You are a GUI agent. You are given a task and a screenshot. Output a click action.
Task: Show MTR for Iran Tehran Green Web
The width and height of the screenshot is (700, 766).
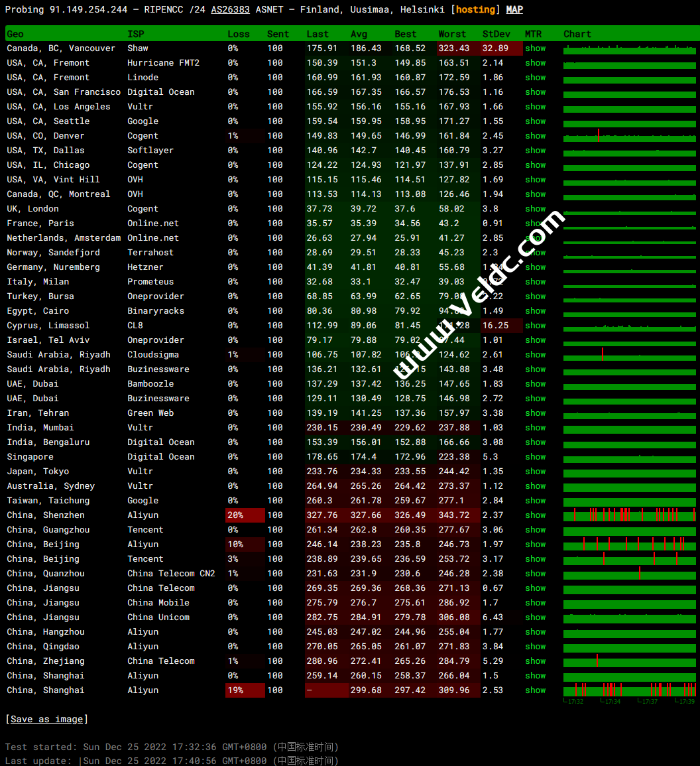click(x=535, y=413)
